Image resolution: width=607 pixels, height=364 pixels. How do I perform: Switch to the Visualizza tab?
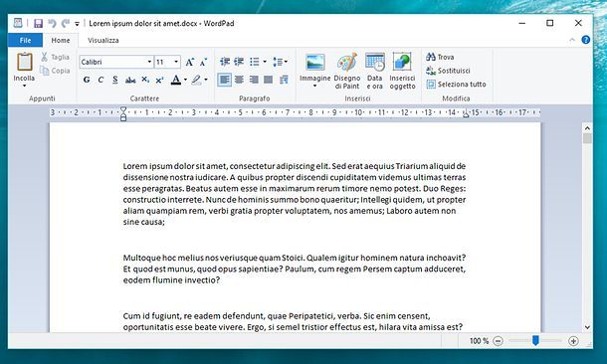pos(102,40)
